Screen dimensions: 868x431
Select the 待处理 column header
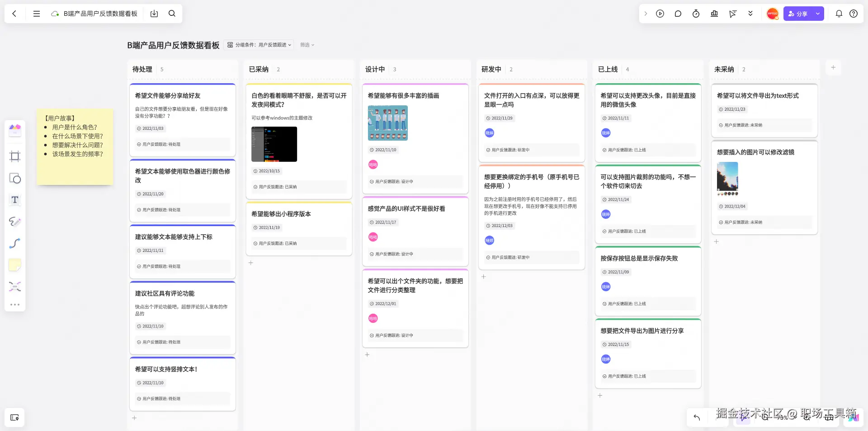point(142,69)
